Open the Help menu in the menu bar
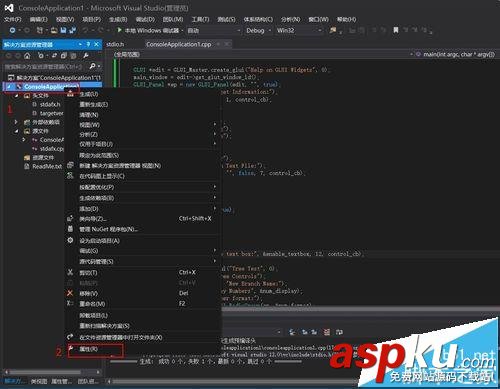 (x=347, y=20)
